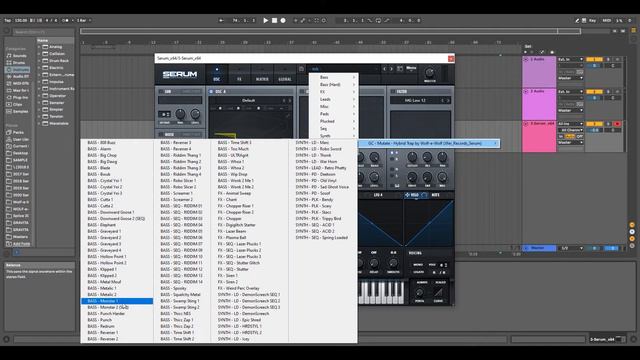Click Serum's save preset disk icon
This screenshot has width=640, height=360.
(x=301, y=69)
